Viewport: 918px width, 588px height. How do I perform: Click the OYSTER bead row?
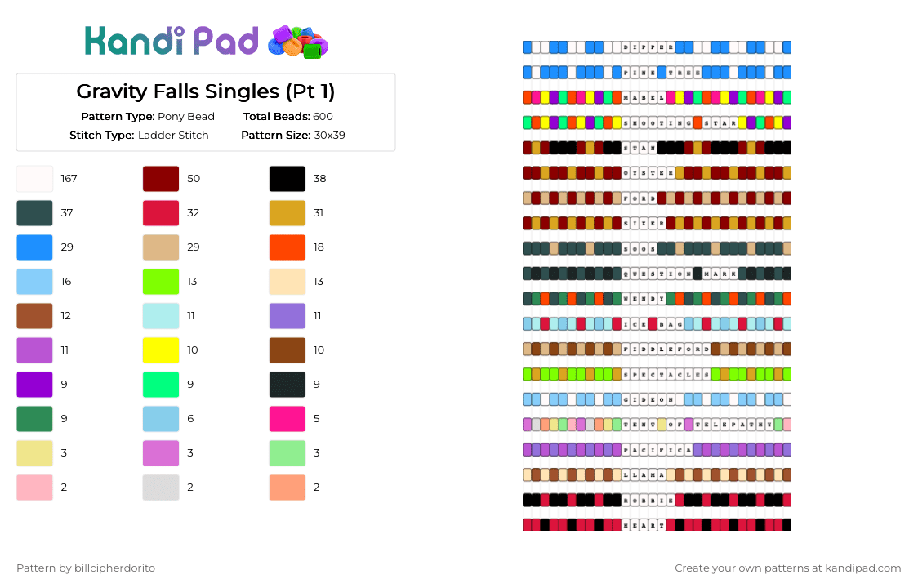coord(657,173)
